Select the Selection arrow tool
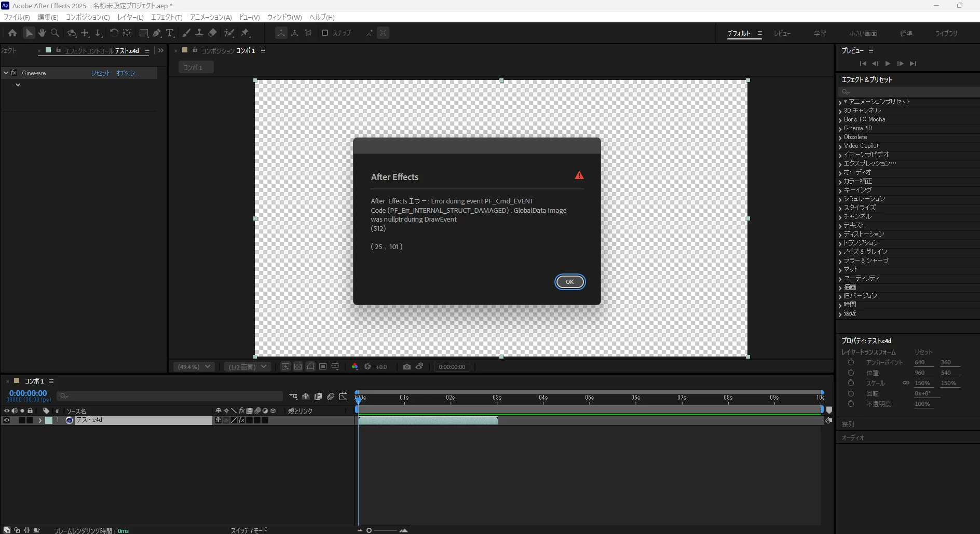980x534 pixels. (x=29, y=33)
